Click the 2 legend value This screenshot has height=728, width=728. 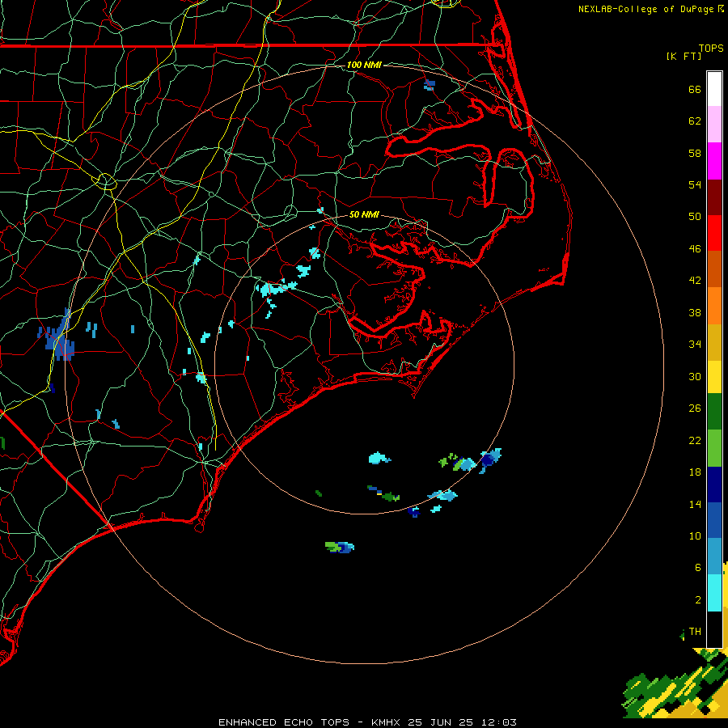tap(698, 600)
